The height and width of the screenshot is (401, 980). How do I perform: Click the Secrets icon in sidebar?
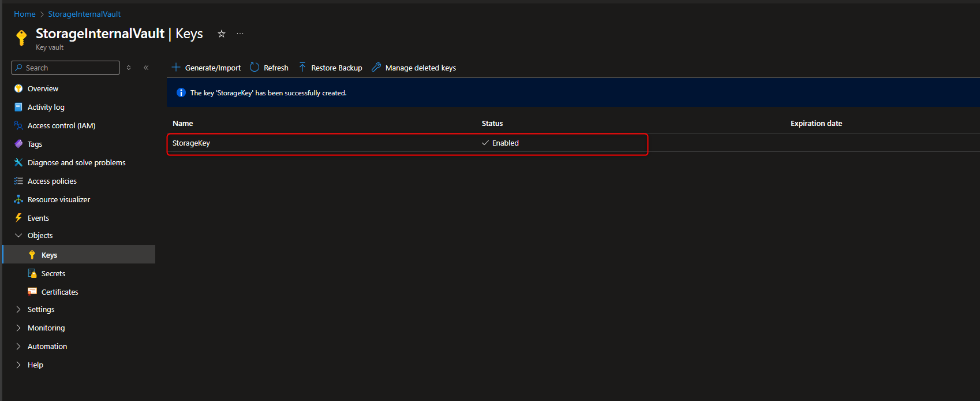(x=32, y=273)
